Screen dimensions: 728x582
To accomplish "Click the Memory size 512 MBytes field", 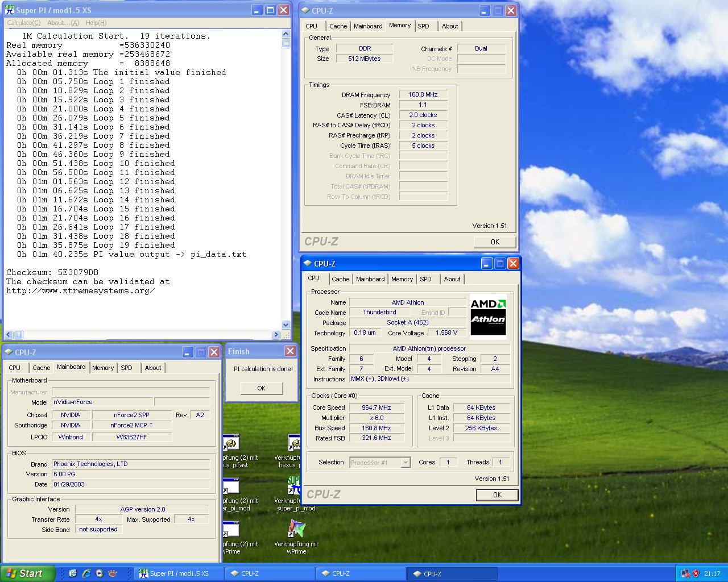I will 365,59.
